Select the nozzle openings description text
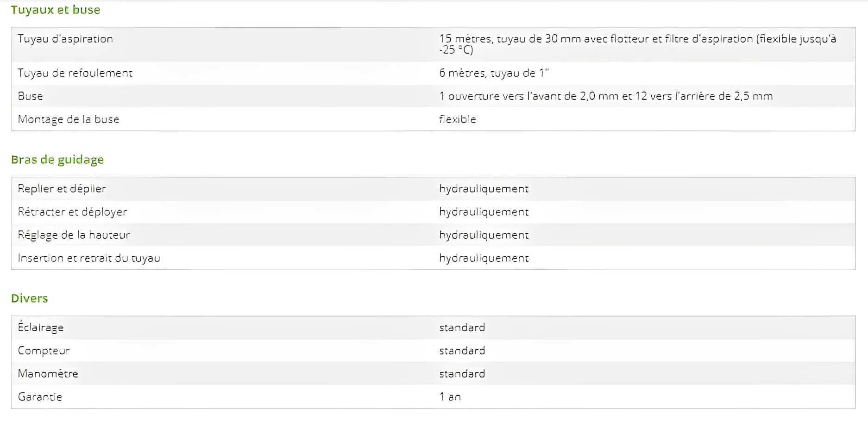 tap(606, 96)
